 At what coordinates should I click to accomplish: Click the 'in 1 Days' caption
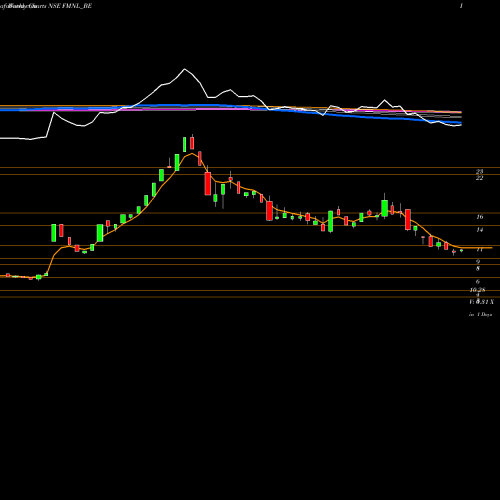pyautogui.click(x=480, y=314)
